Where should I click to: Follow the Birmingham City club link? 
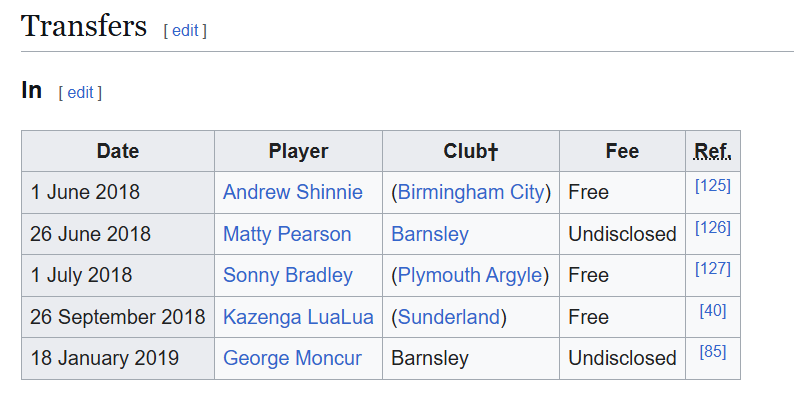[470, 192]
